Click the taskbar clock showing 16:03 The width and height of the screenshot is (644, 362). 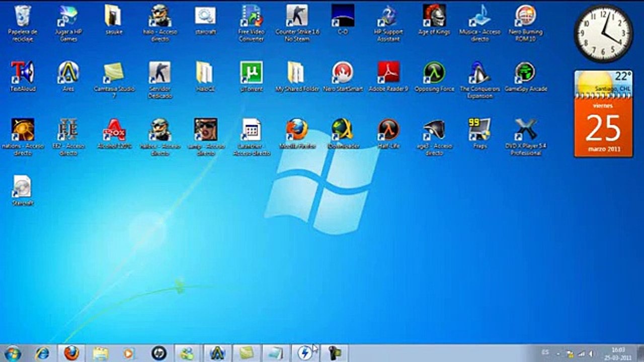618,353
